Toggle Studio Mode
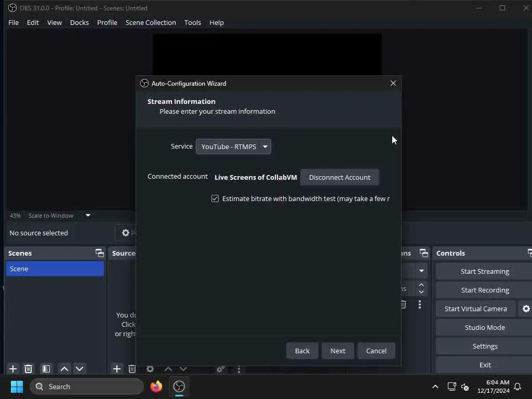 [x=485, y=327]
